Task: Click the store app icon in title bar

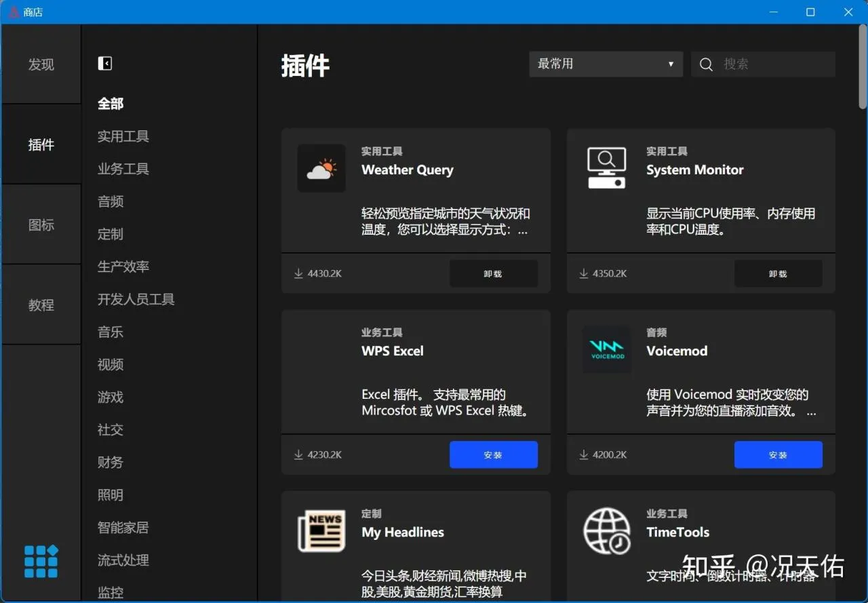Action: (14, 12)
